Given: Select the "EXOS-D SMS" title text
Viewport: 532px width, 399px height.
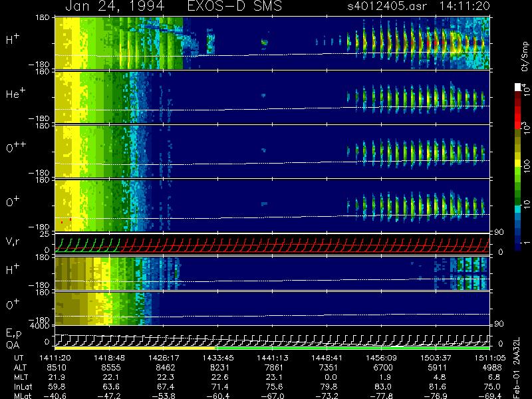Looking at the screenshot, I should pyautogui.click(x=235, y=7).
